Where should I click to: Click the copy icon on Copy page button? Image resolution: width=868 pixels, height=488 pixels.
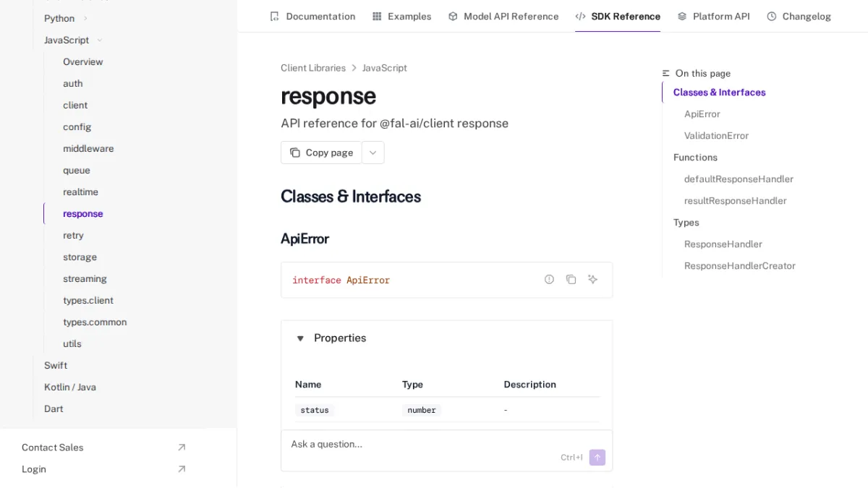tap(295, 153)
